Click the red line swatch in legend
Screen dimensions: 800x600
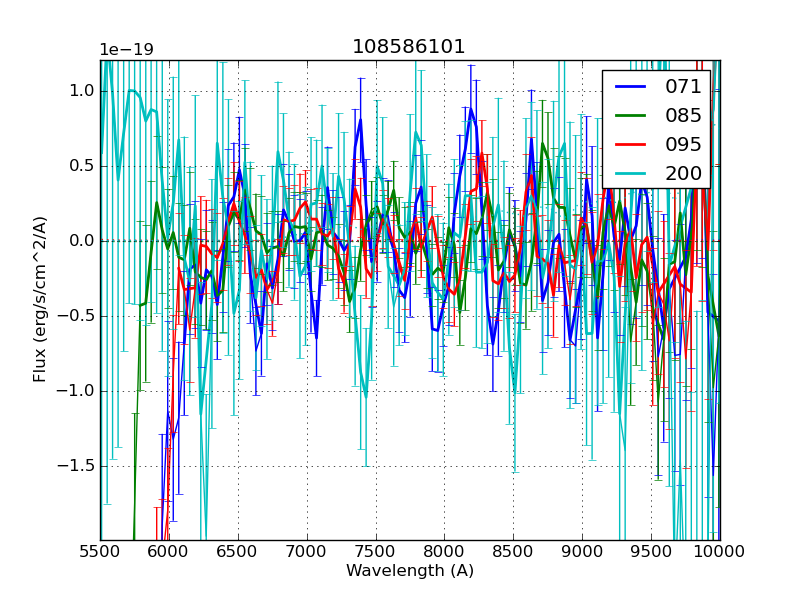630,145
